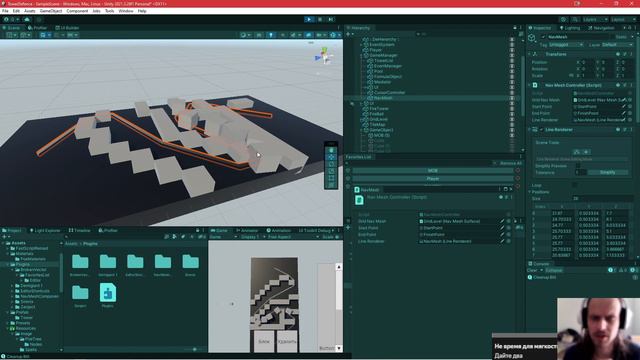The height and width of the screenshot is (360, 640).
Task: Expand the Resources folder in Project tree
Action: (7, 328)
